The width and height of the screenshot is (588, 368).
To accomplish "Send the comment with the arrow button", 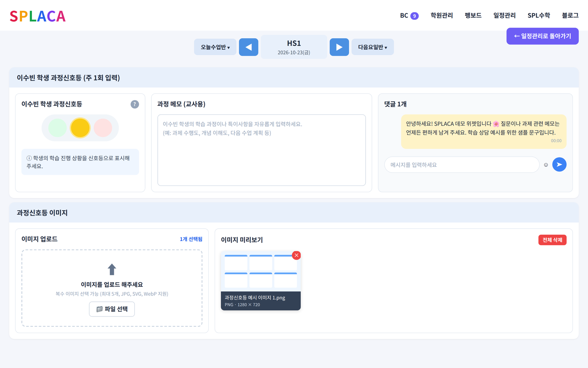I will tap(559, 164).
